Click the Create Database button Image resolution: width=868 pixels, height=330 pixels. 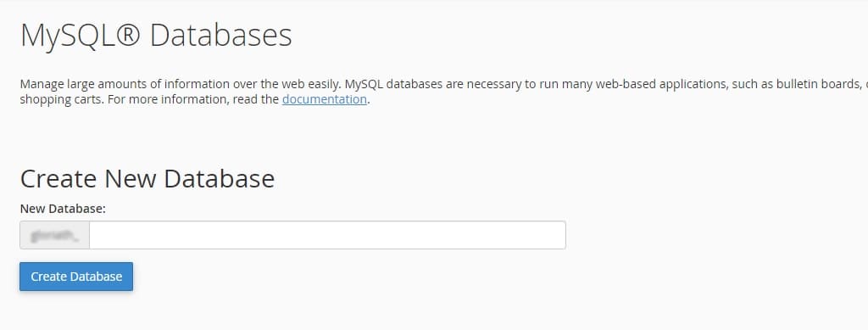(76, 277)
